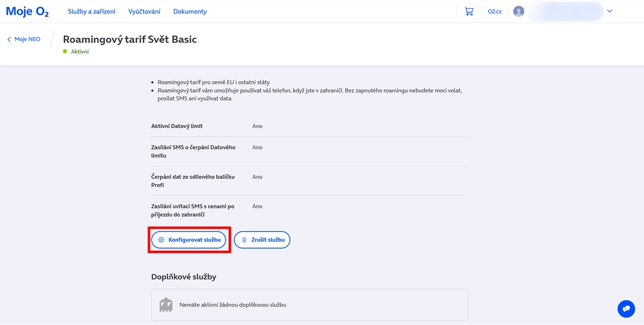Select the Aktivní Datový limit row

(309, 126)
